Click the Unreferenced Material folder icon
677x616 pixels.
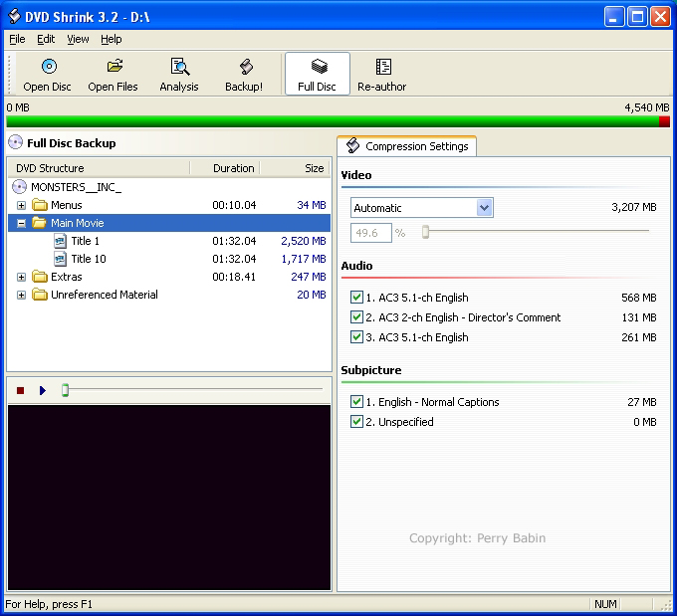tap(40, 295)
